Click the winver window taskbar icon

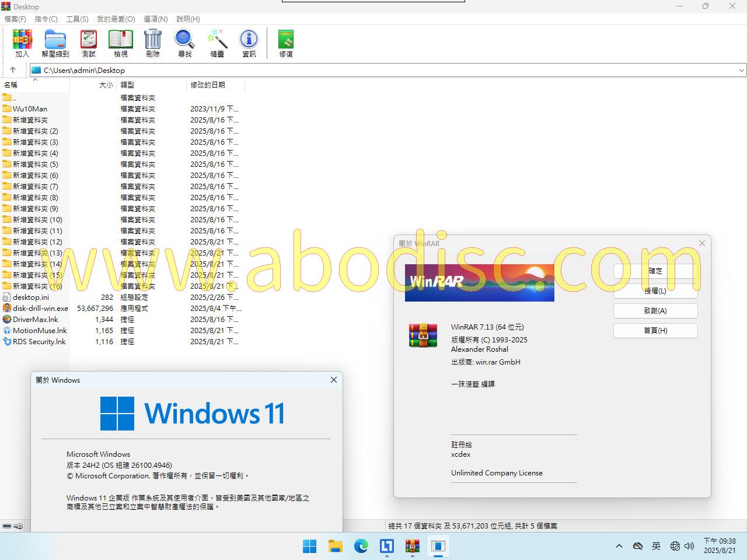tap(438, 546)
